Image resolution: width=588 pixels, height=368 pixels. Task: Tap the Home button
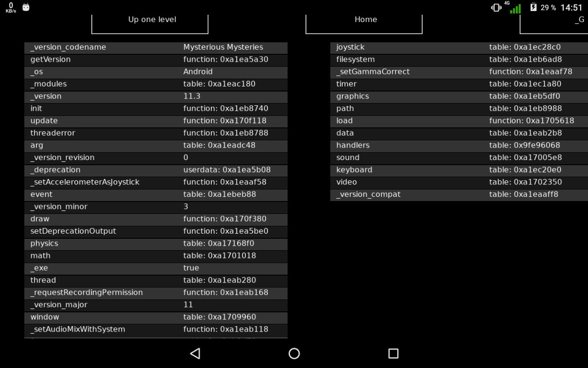click(x=364, y=24)
